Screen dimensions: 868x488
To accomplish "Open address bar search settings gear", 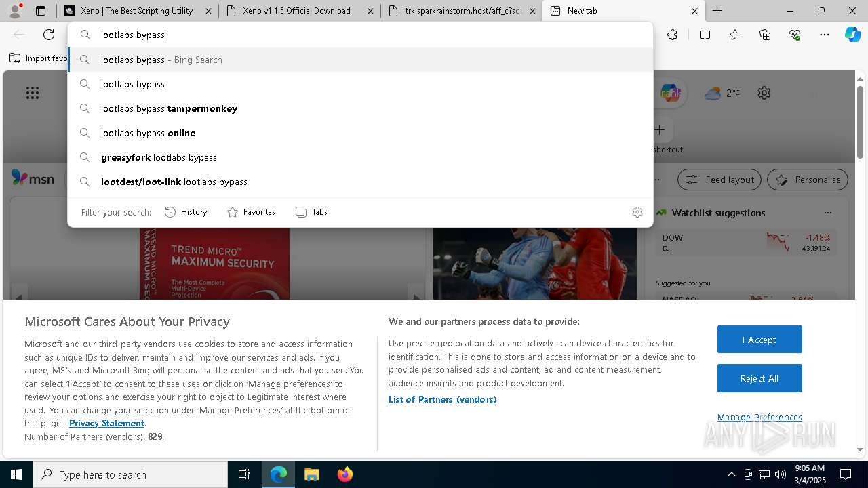I will [x=637, y=212].
